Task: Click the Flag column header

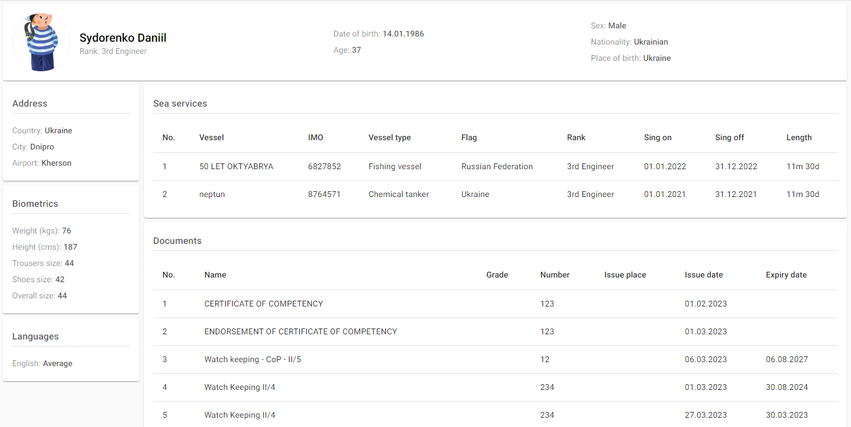Action: click(x=470, y=138)
